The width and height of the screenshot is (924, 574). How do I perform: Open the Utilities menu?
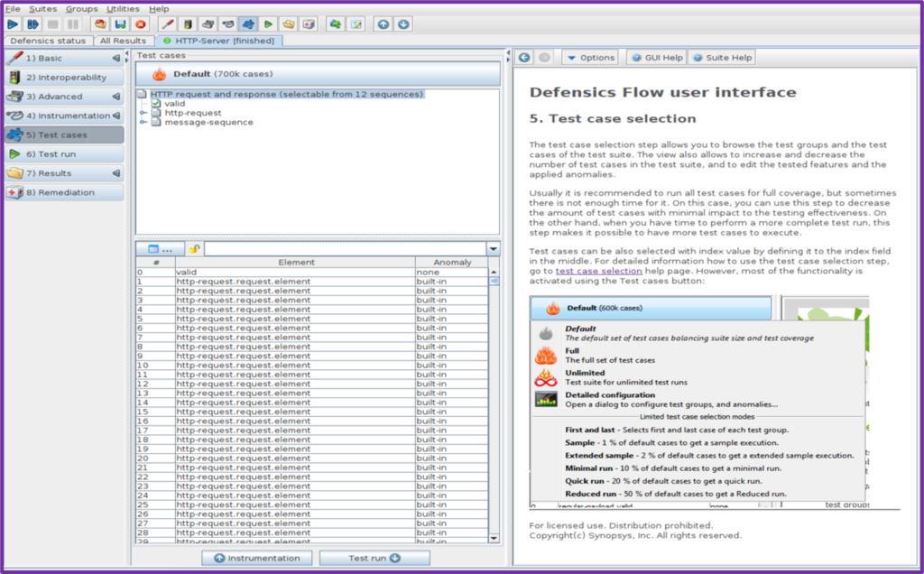coord(123,8)
